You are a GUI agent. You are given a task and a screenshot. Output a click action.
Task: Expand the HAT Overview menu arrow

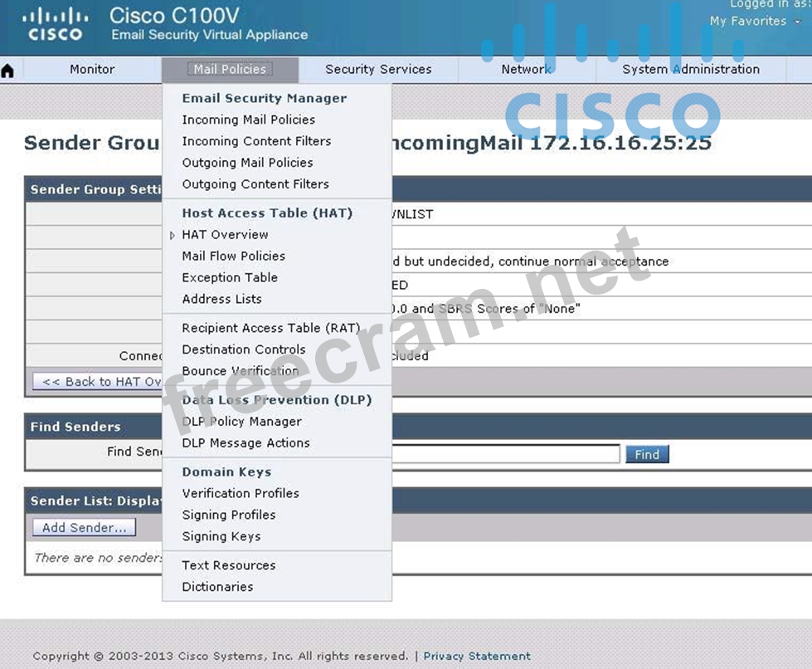pyautogui.click(x=173, y=235)
